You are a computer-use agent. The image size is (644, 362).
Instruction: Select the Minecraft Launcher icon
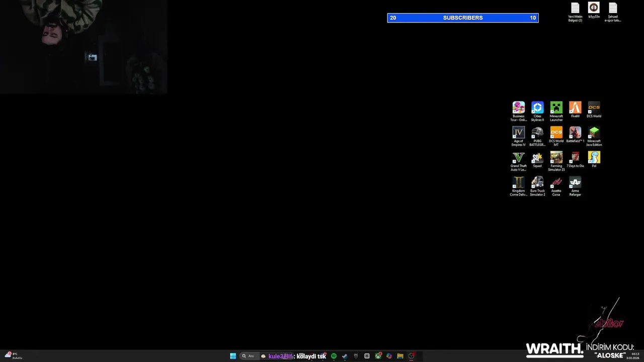pyautogui.click(x=556, y=111)
